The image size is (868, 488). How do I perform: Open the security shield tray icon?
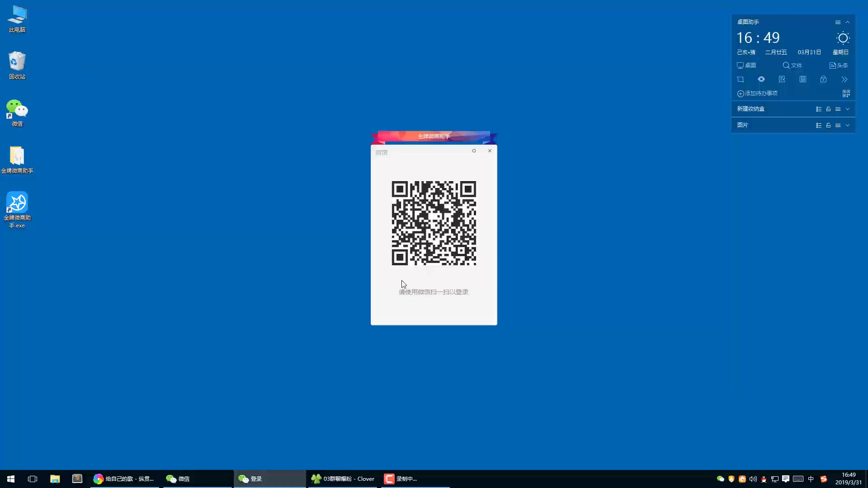[731, 479]
